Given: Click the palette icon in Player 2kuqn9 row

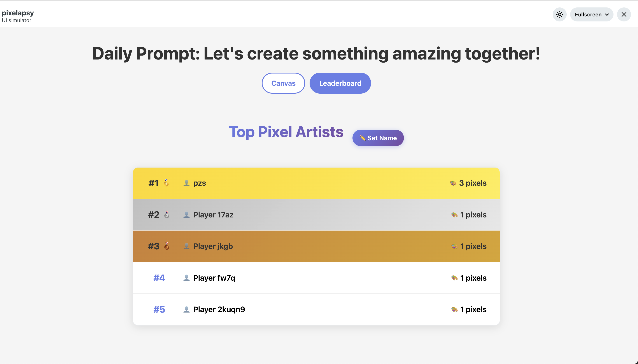Looking at the screenshot, I should point(454,310).
